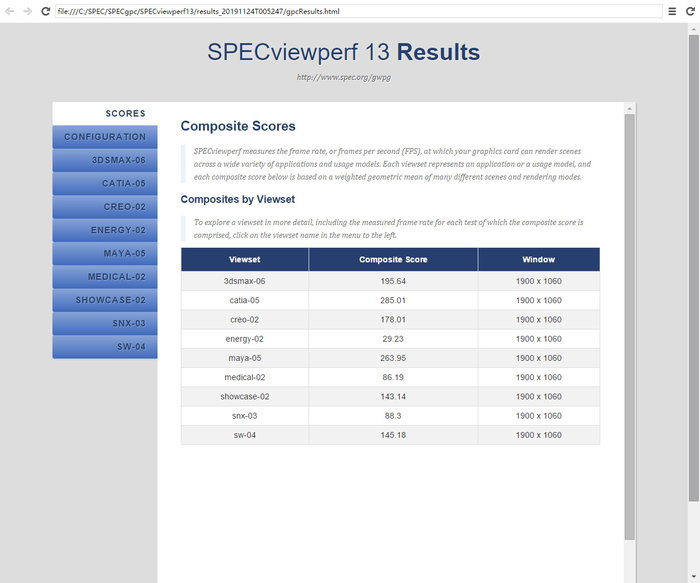Click the address bar URL field

pos(358,11)
